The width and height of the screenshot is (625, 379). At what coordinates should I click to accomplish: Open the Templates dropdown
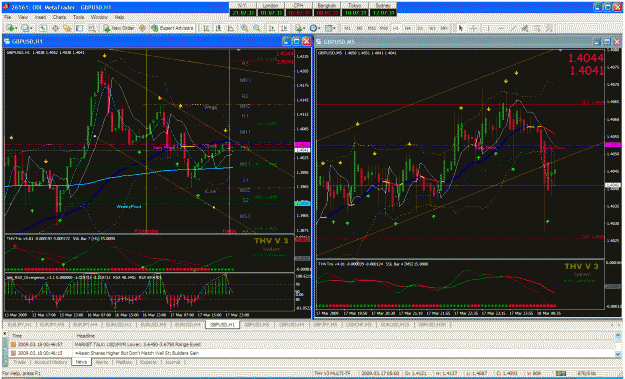click(330, 28)
